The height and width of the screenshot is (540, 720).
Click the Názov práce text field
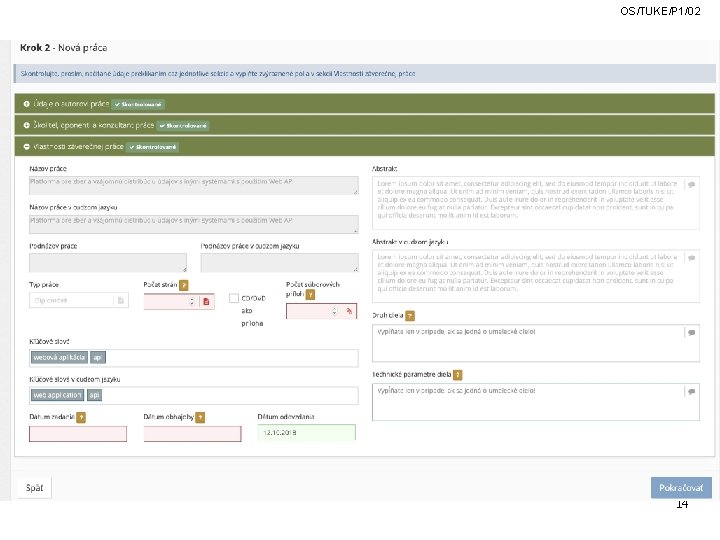pyautogui.click(x=193, y=186)
